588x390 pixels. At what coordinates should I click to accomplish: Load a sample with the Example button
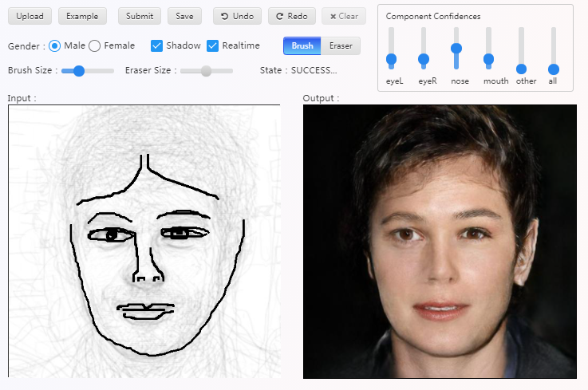(x=82, y=16)
